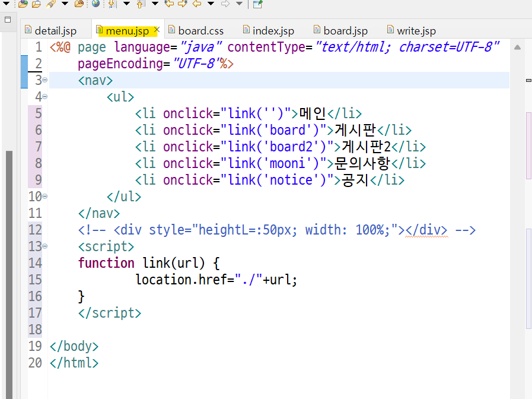Click the Open Task toolbar icon
The width and height of the screenshot is (532, 399).
[36, 4]
